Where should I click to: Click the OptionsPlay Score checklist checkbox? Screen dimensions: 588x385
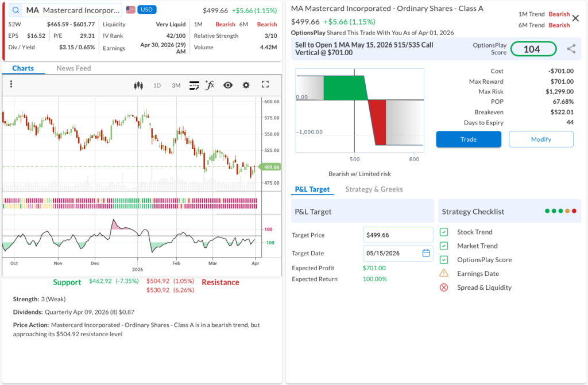click(x=444, y=259)
